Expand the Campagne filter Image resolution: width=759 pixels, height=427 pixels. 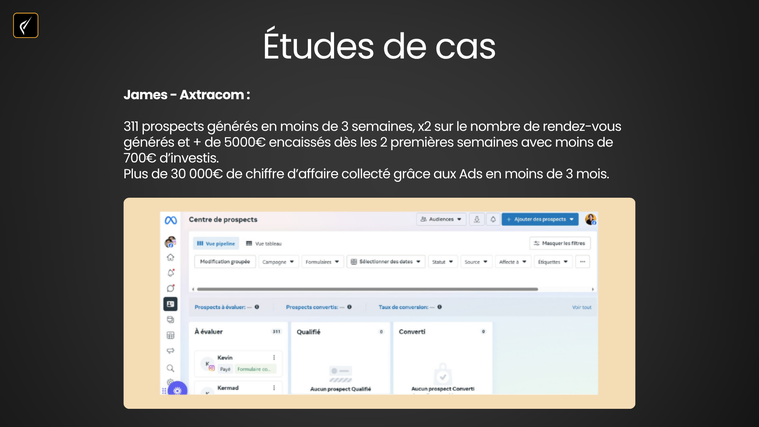pyautogui.click(x=278, y=262)
